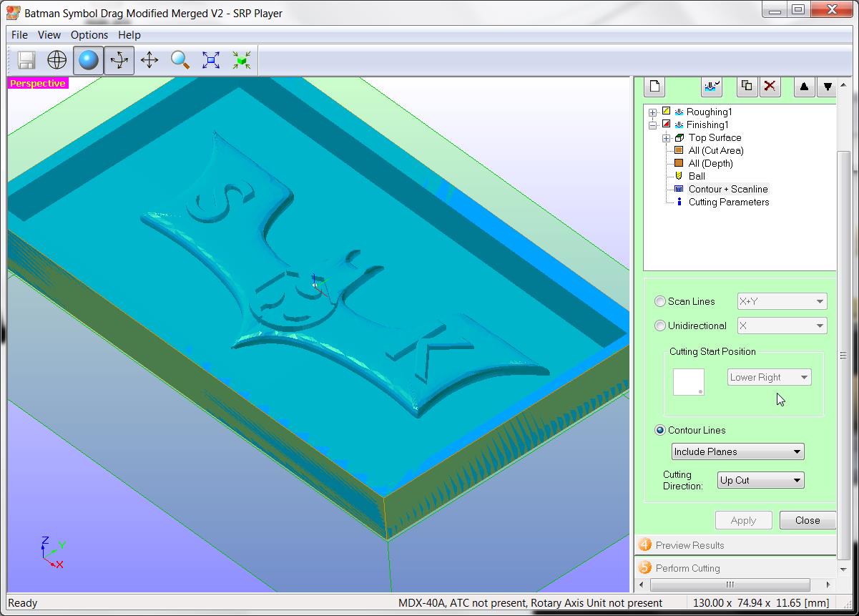Open the File menu
The image size is (859, 616).
click(x=19, y=34)
